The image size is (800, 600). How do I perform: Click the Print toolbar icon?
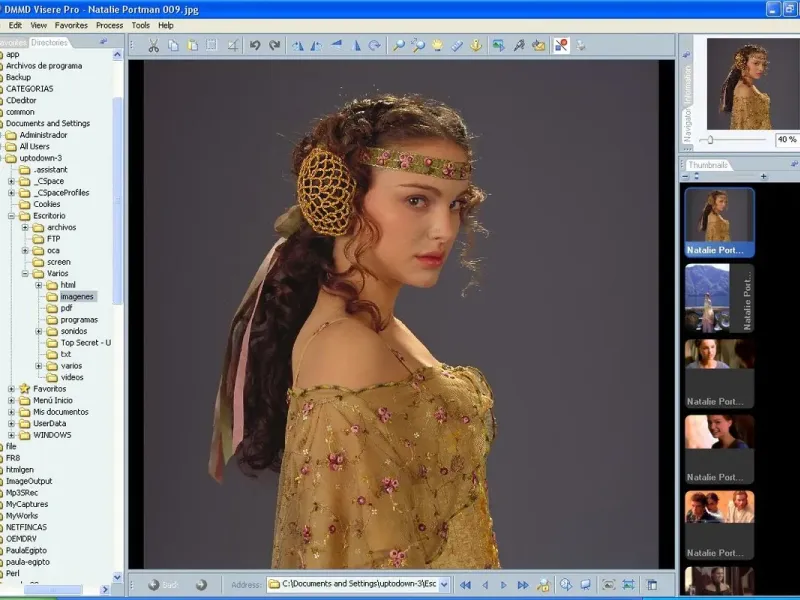coord(581,46)
